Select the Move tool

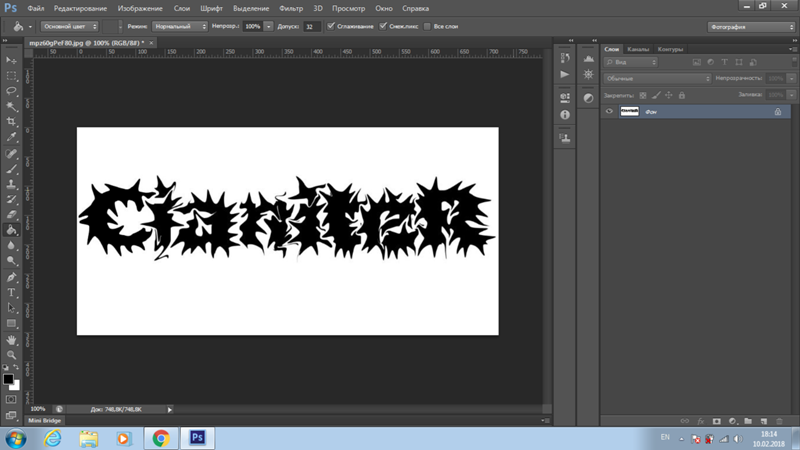(x=11, y=60)
